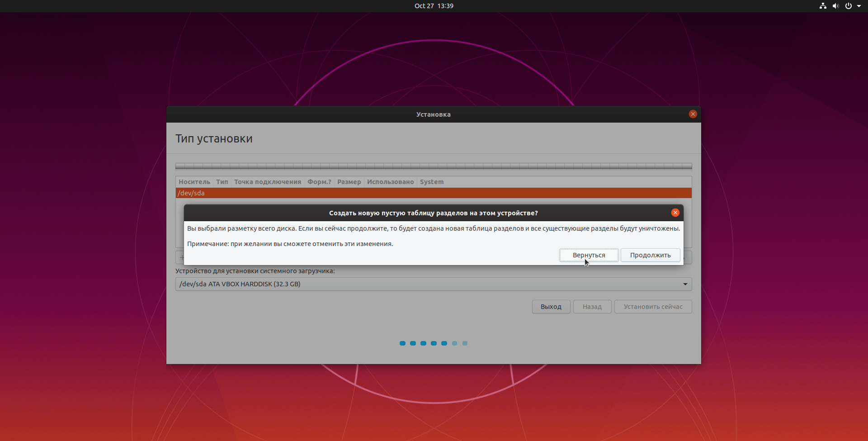The image size is (868, 441).
Task: Click the System column header
Action: (x=432, y=182)
